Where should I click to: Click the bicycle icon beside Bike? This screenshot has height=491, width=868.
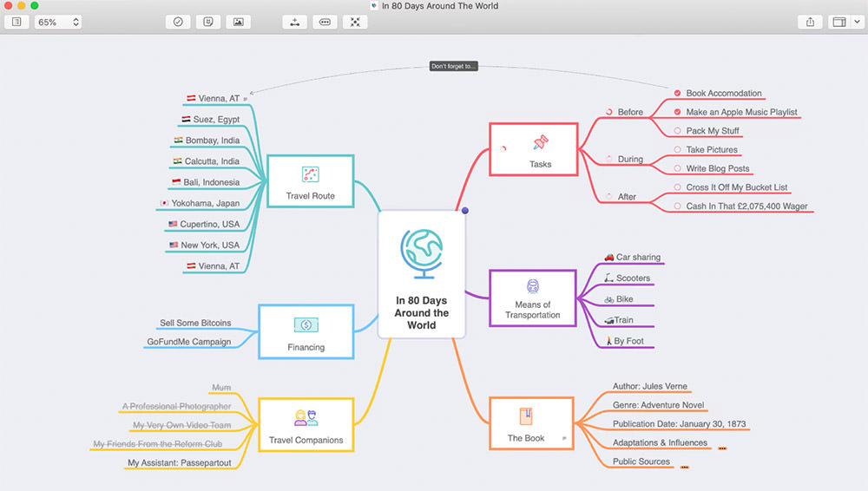coord(609,299)
